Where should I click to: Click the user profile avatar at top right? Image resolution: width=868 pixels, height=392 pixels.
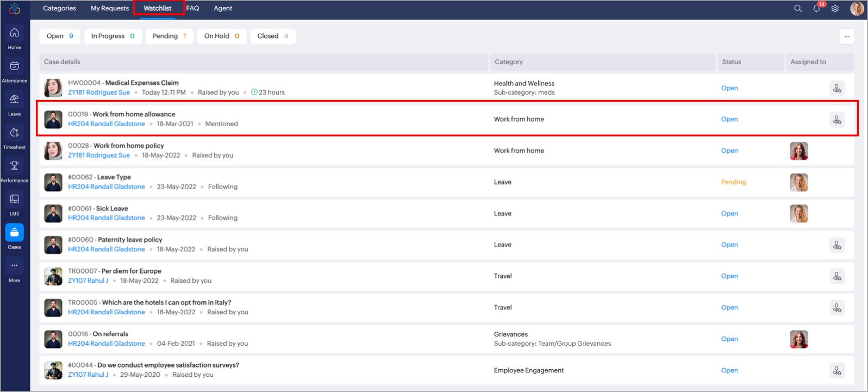pos(857,9)
